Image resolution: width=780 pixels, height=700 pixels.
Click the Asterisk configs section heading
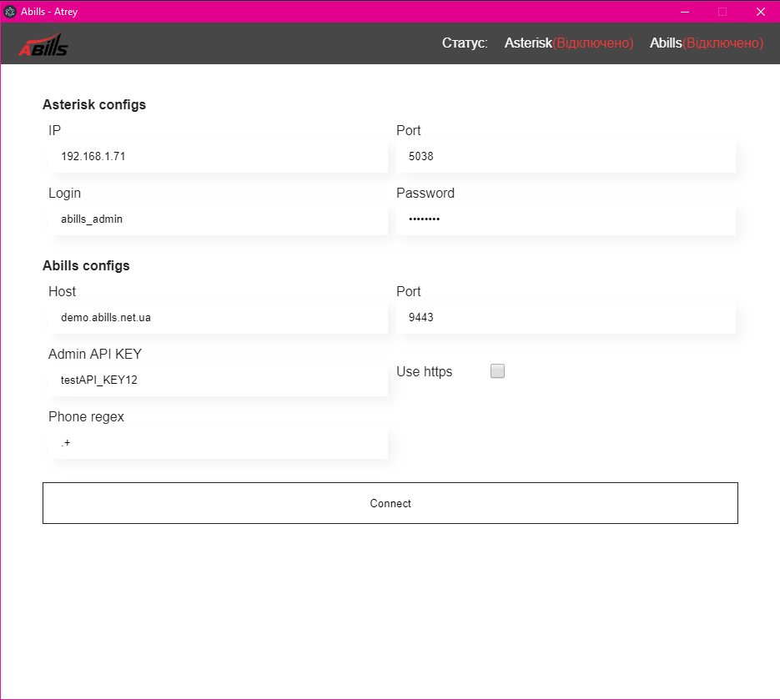(94, 105)
